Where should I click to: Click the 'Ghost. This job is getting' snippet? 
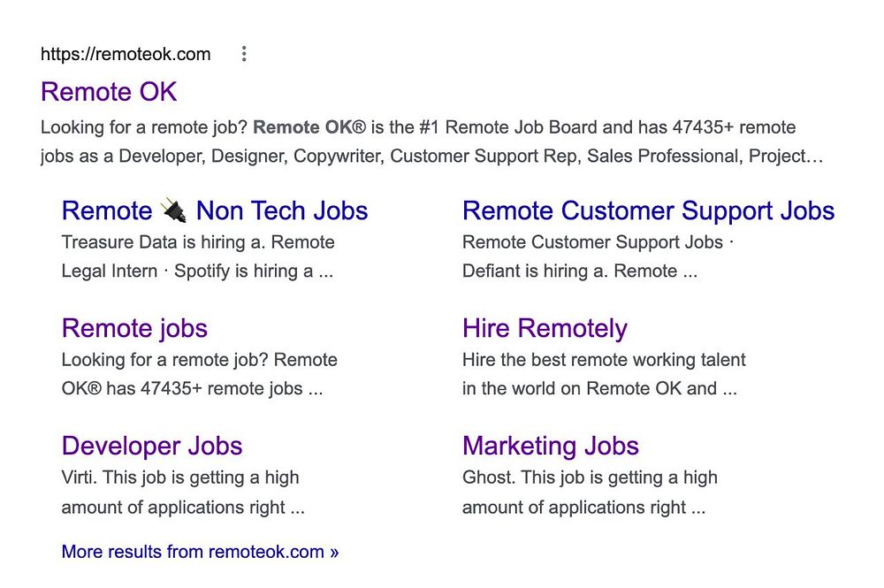pyautogui.click(x=590, y=477)
